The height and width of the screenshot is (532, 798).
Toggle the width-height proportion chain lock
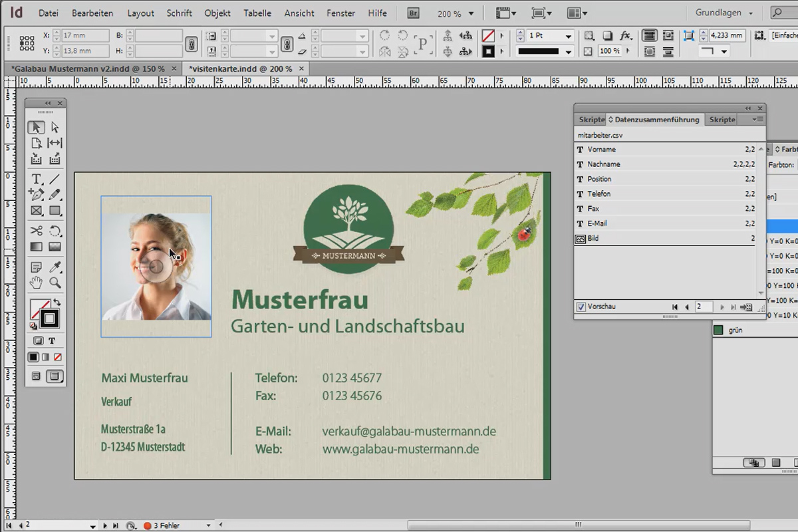tap(192, 43)
